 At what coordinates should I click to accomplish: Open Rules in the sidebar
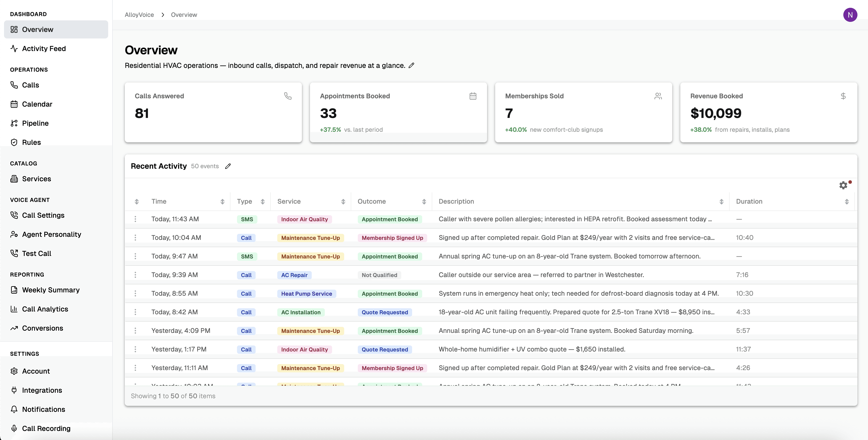(x=56, y=142)
